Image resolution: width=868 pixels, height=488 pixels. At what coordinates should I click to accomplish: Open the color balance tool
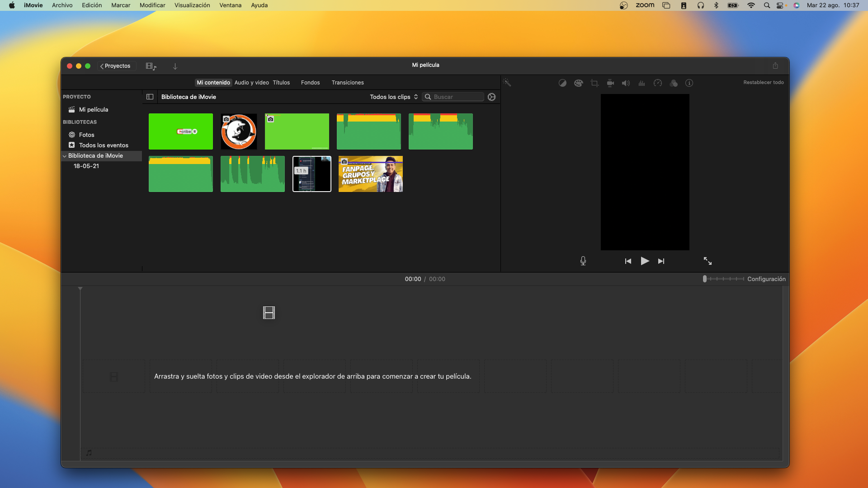[x=562, y=83]
